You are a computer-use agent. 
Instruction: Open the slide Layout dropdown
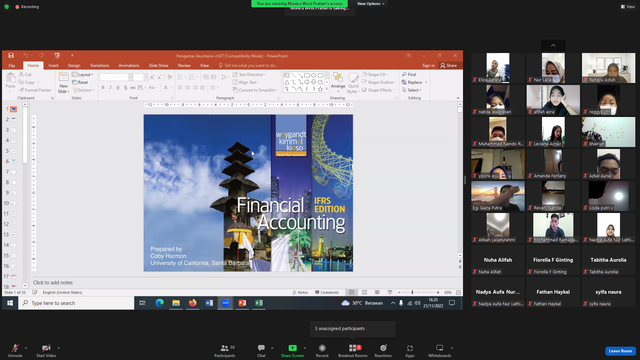(83, 75)
